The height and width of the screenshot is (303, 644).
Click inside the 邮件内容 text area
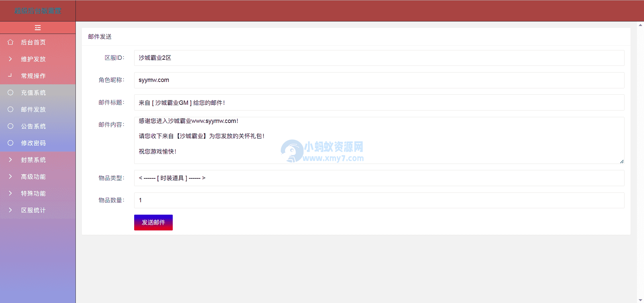[379, 140]
